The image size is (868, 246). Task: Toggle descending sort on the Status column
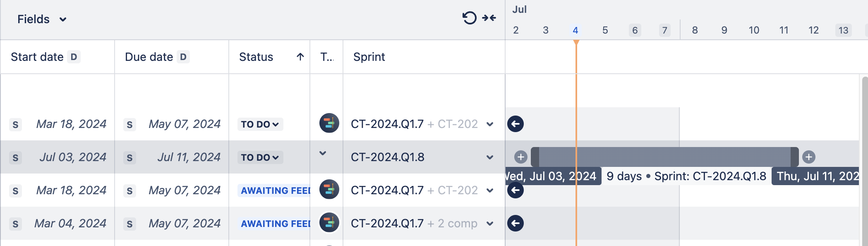[x=300, y=57]
